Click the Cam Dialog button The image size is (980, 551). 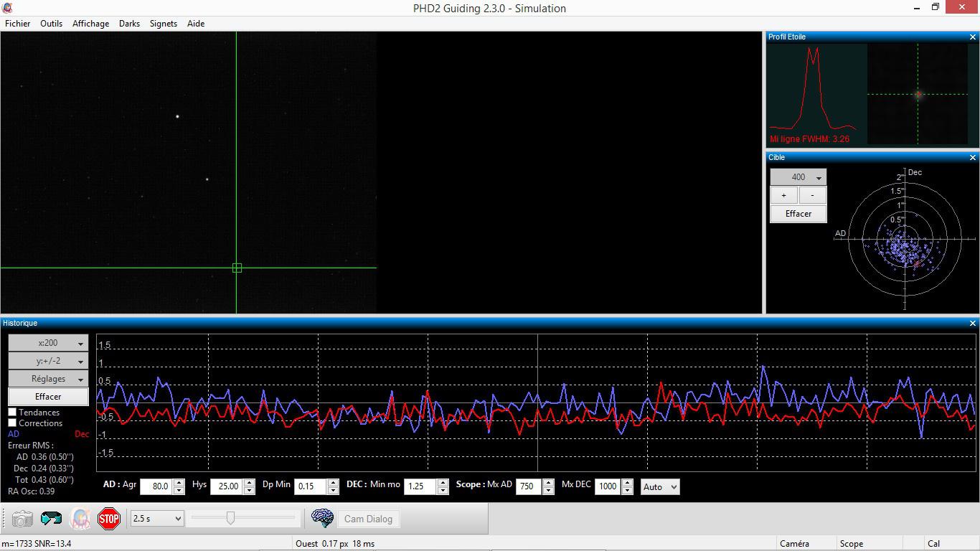pos(368,519)
